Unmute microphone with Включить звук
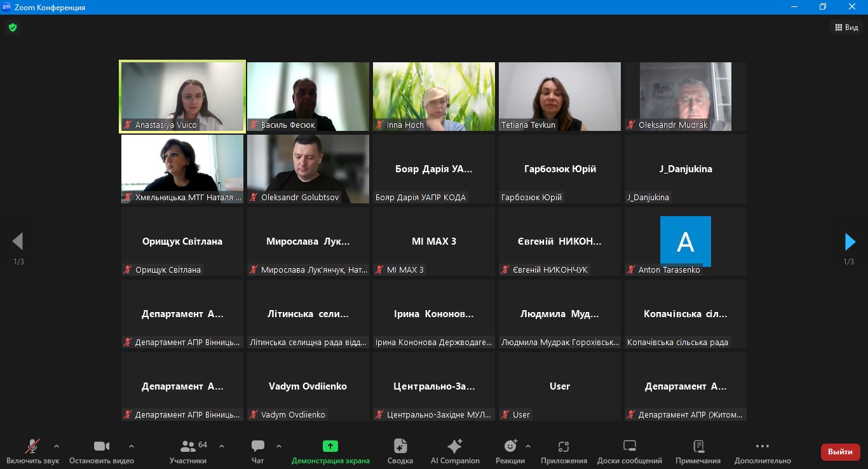Viewport: 868px width, 469px height. click(32, 451)
